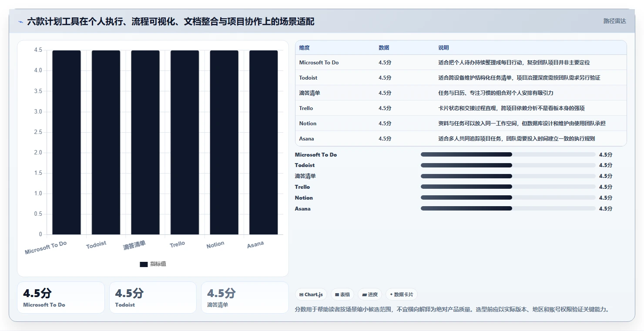Screen dimensions: 644x331
Task: Click the header icon before the title
Action: [21, 22]
